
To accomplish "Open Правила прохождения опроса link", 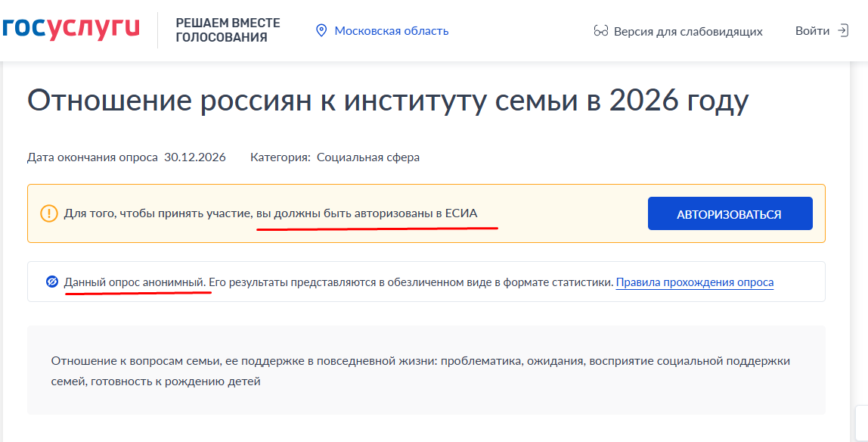I will (695, 282).
